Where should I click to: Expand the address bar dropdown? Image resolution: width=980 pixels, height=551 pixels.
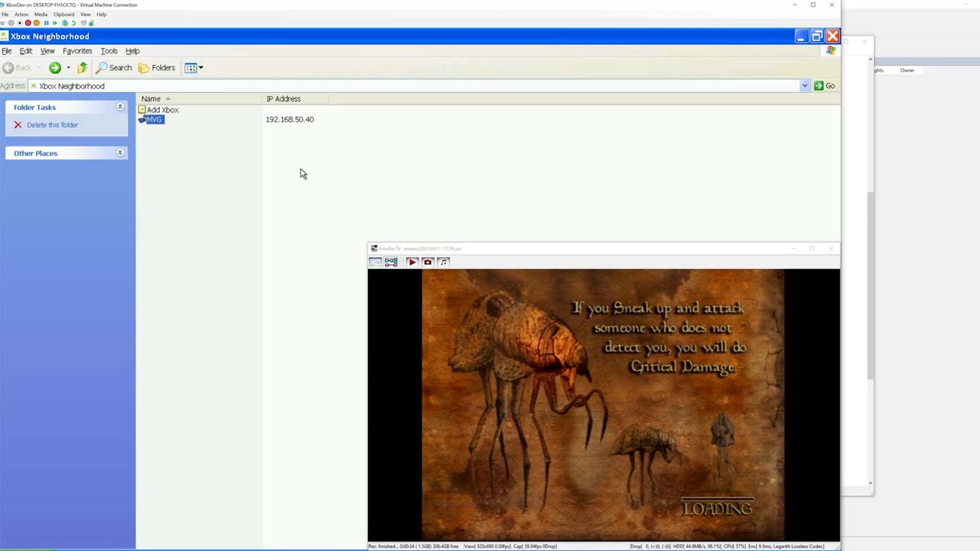(x=804, y=86)
